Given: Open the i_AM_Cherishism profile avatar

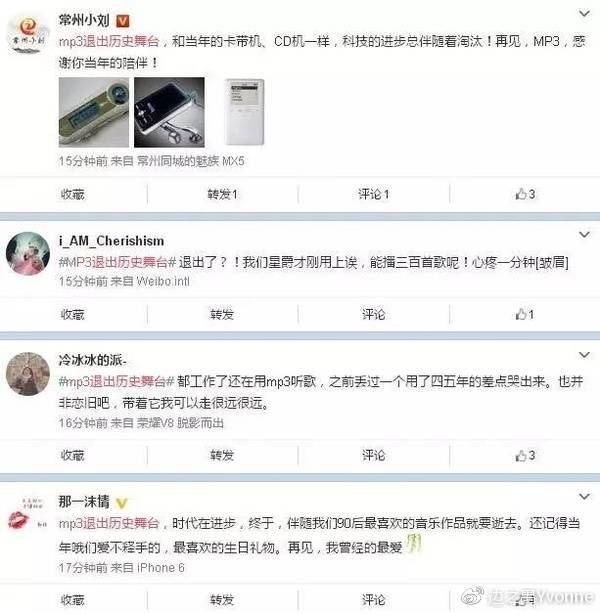Looking at the screenshot, I should pyautogui.click(x=28, y=254).
